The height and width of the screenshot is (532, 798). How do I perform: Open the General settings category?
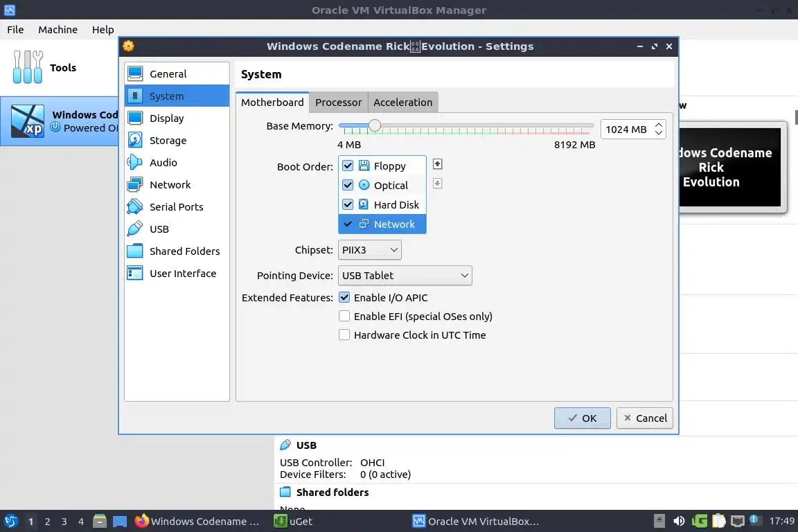177,74
